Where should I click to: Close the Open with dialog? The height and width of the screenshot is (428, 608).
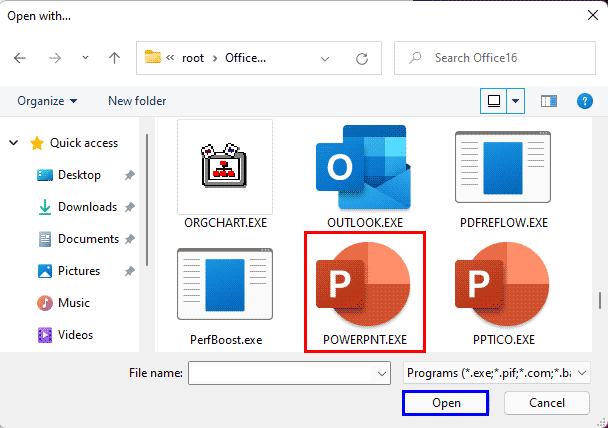[592, 16]
